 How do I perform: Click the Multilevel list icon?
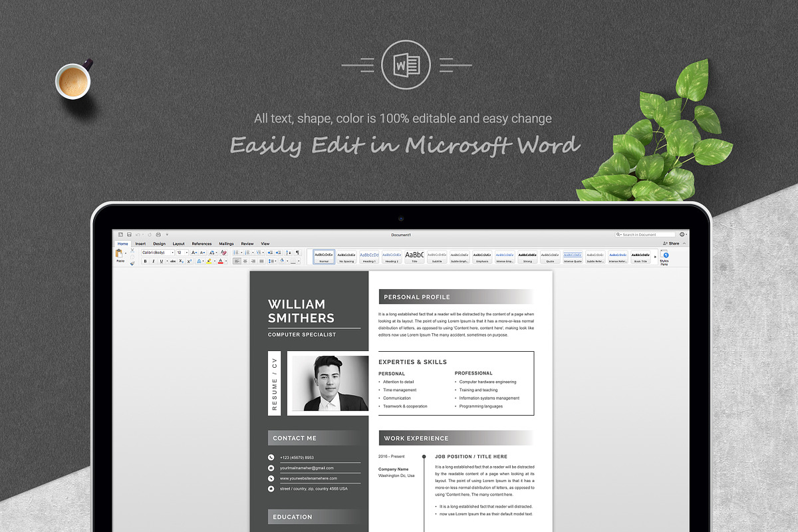pos(259,253)
